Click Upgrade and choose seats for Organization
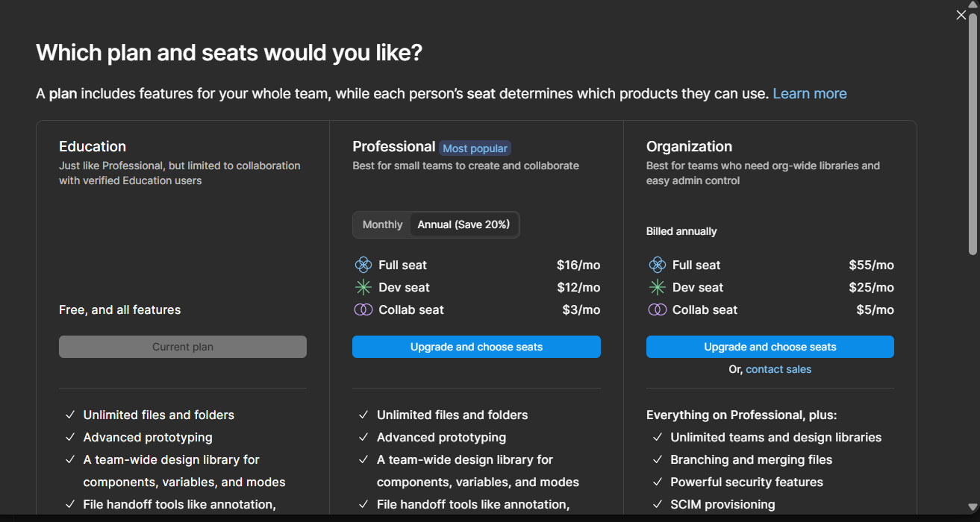Viewport: 980px width, 522px height. (x=770, y=347)
